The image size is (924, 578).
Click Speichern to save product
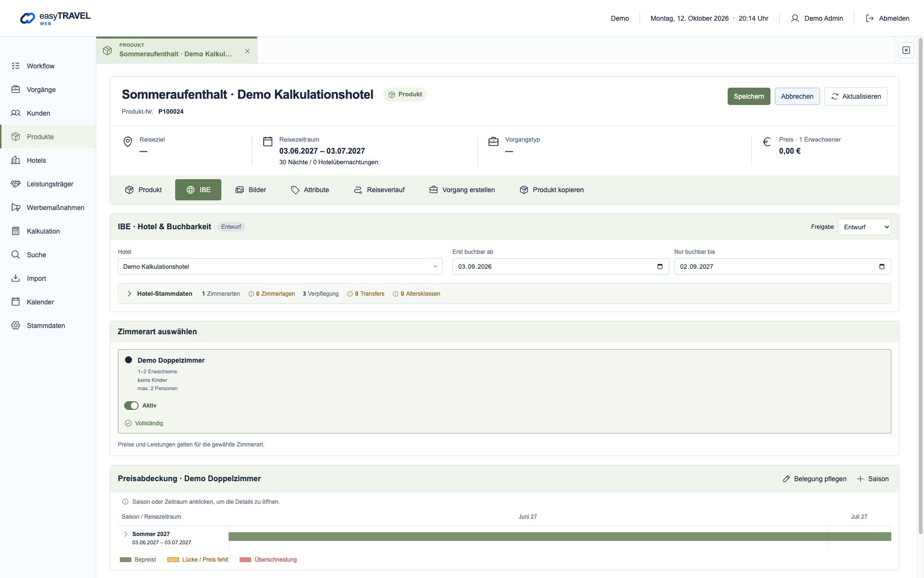749,96
